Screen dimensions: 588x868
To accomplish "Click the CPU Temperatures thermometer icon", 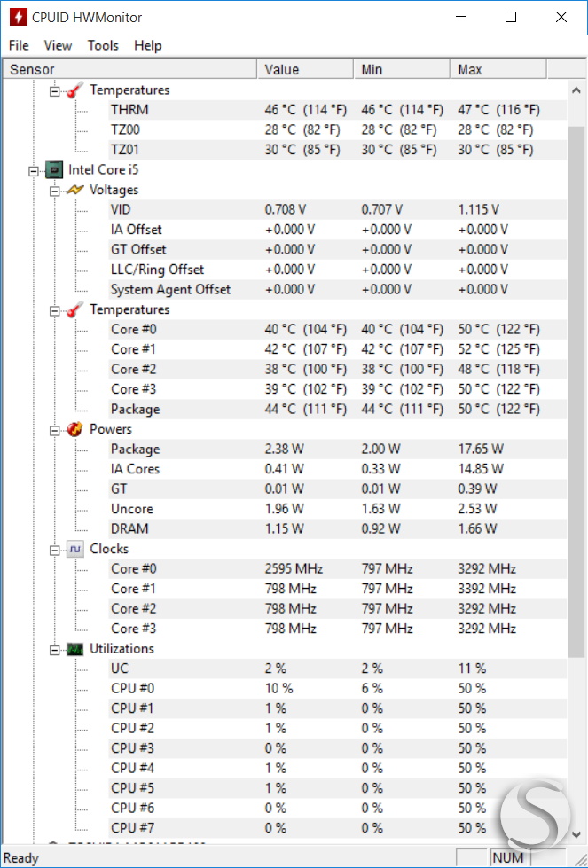I will point(76,309).
